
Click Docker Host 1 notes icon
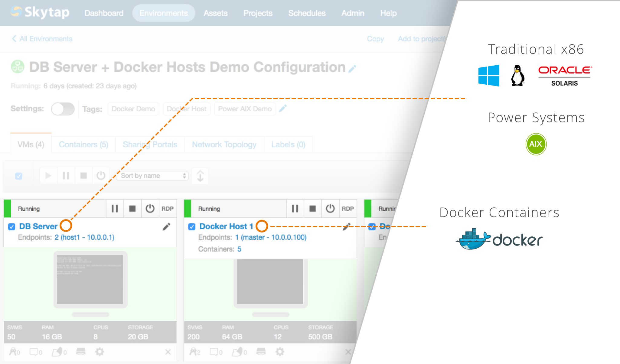216,352
